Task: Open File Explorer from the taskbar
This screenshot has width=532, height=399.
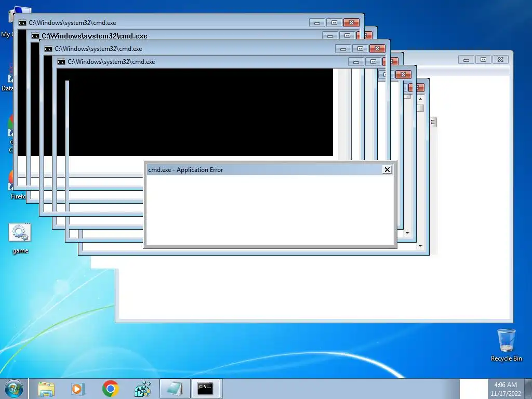Action: pos(46,389)
